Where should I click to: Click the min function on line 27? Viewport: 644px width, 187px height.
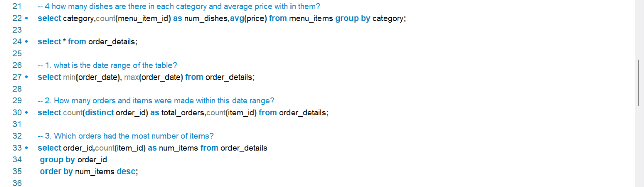[x=69, y=77]
